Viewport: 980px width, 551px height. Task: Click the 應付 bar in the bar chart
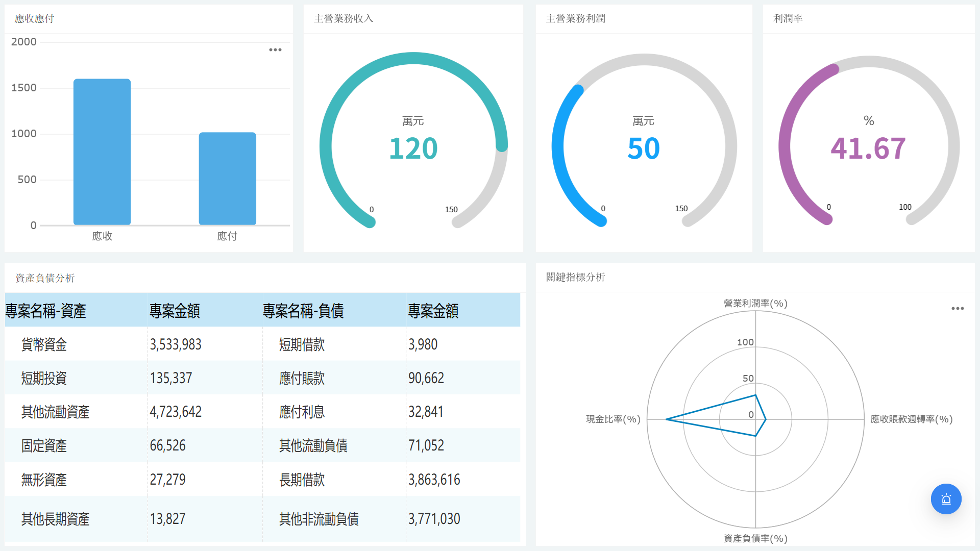coord(227,179)
